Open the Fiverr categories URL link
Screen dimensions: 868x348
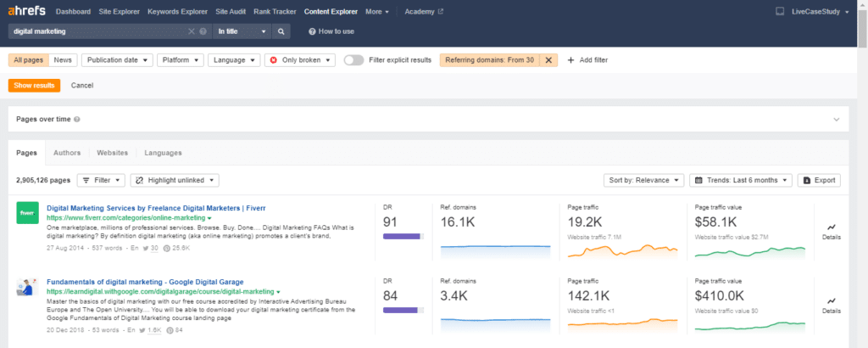pos(125,218)
